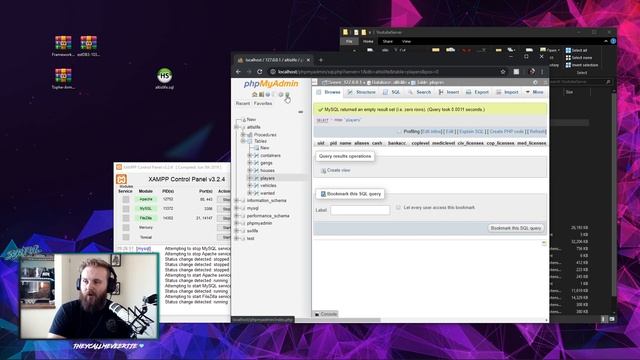Viewport: 640px width, 360px height.
Task: Open the More dropdown in phpMyAdmin tabs
Action: pyautogui.click(x=534, y=92)
